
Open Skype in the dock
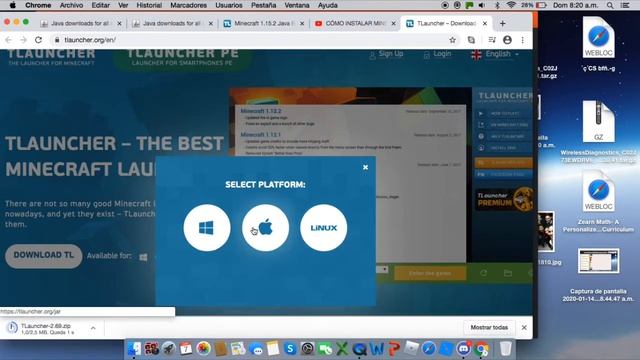tap(290, 349)
